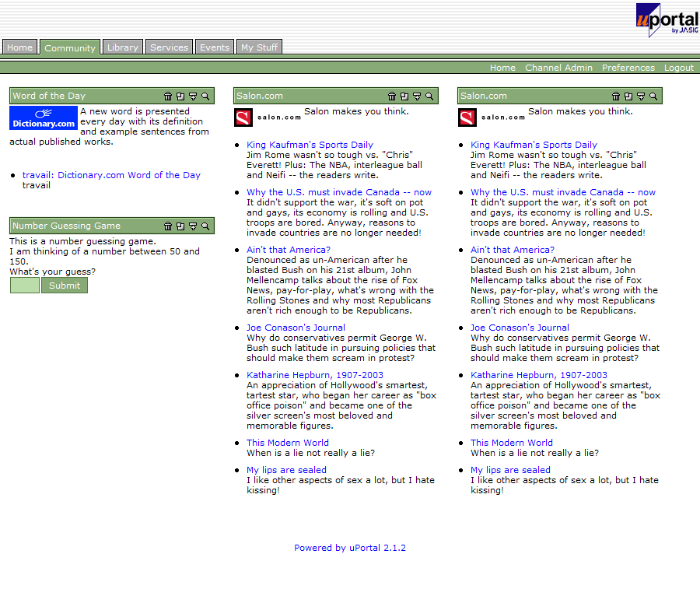
Task: Open King Kaufman's Sports Daily in the middle column
Action: (310, 145)
